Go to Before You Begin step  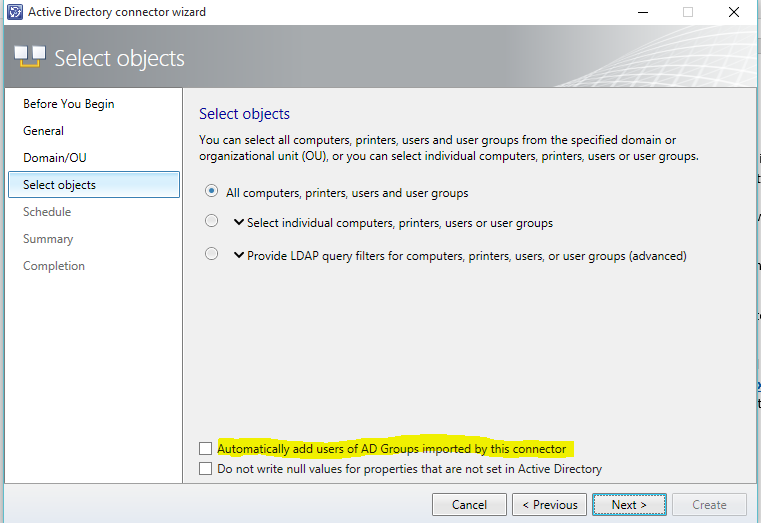(x=68, y=104)
